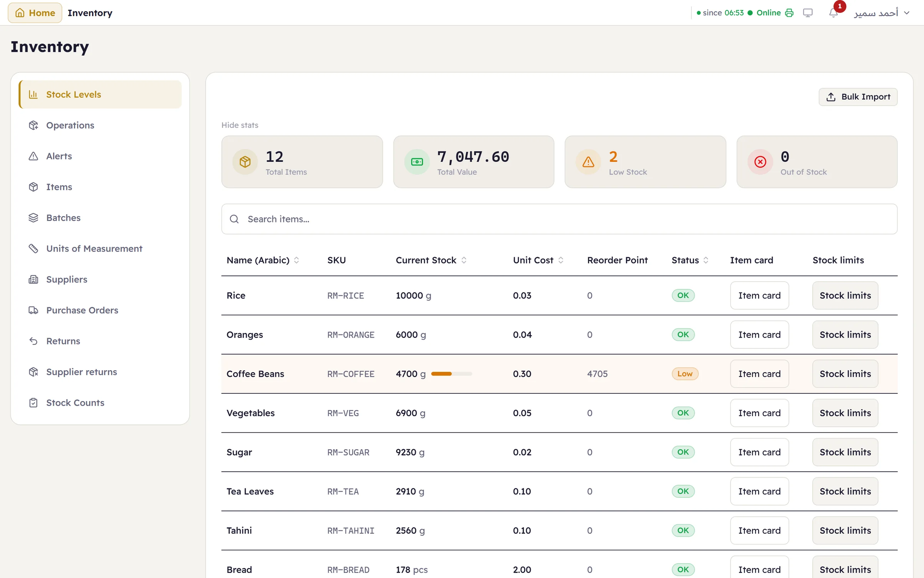Sort by Status column

coord(690,260)
